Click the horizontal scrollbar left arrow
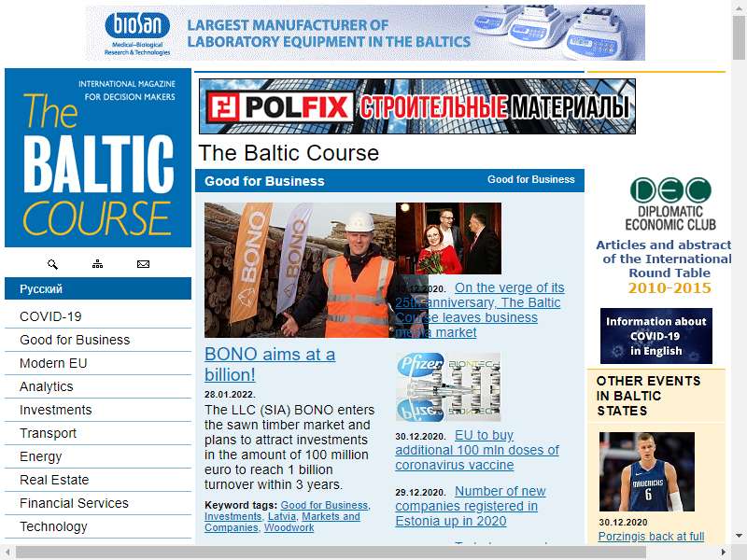This screenshot has width=747, height=560. coord(7,553)
